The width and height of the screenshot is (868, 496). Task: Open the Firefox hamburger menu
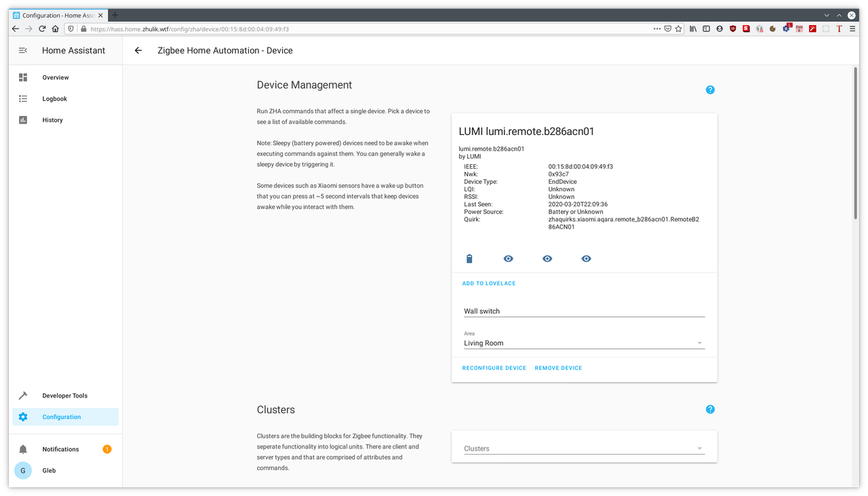(852, 29)
